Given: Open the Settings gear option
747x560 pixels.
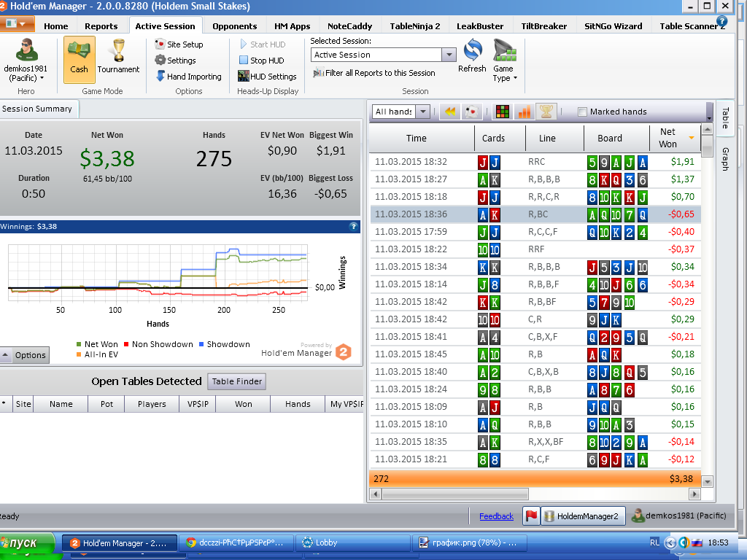Looking at the screenshot, I should 175,61.
